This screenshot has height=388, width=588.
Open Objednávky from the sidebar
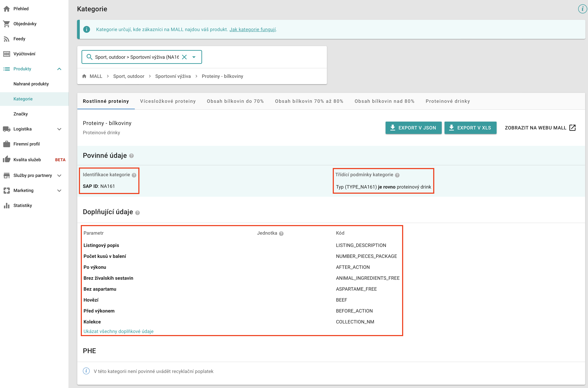coord(25,24)
